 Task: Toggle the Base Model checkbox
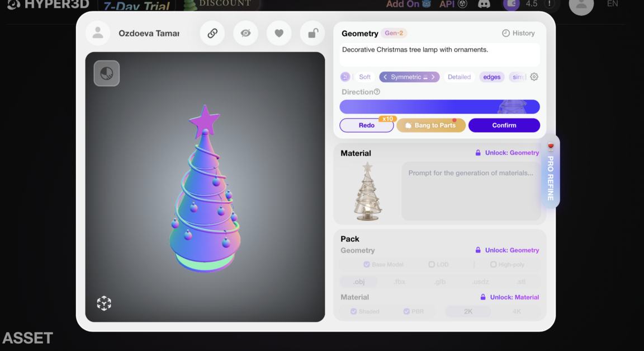click(366, 265)
